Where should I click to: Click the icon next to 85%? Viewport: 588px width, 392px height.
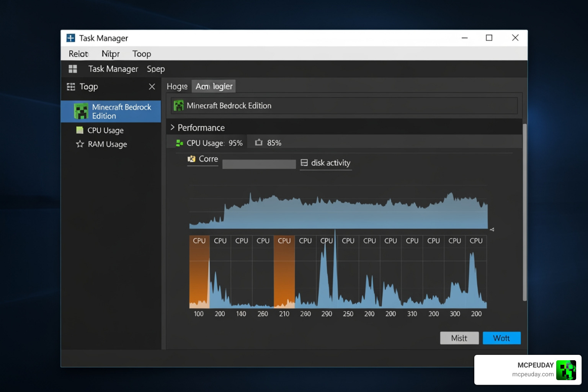[259, 142]
